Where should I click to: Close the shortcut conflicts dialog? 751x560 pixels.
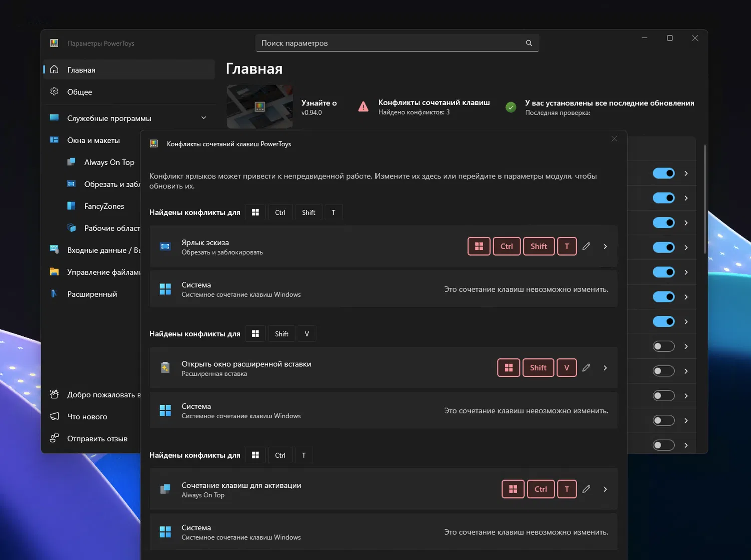[614, 139]
